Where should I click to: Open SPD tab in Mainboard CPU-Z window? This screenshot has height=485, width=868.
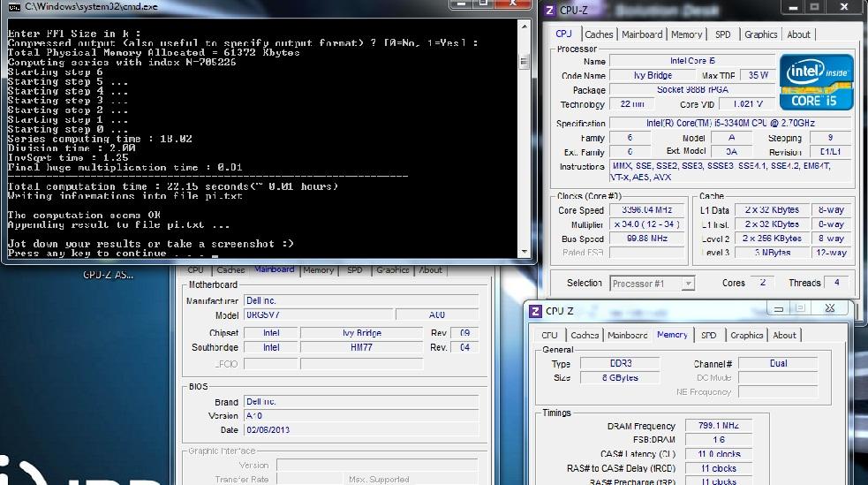(x=355, y=270)
